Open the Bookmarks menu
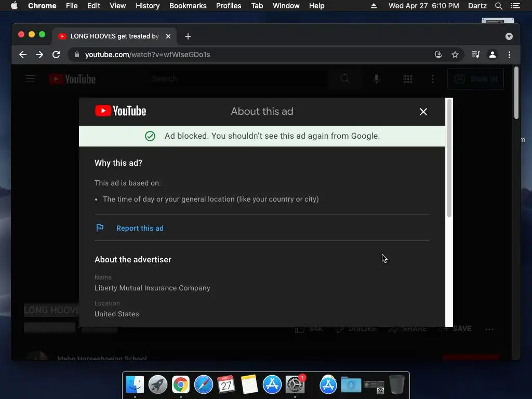 (x=188, y=6)
